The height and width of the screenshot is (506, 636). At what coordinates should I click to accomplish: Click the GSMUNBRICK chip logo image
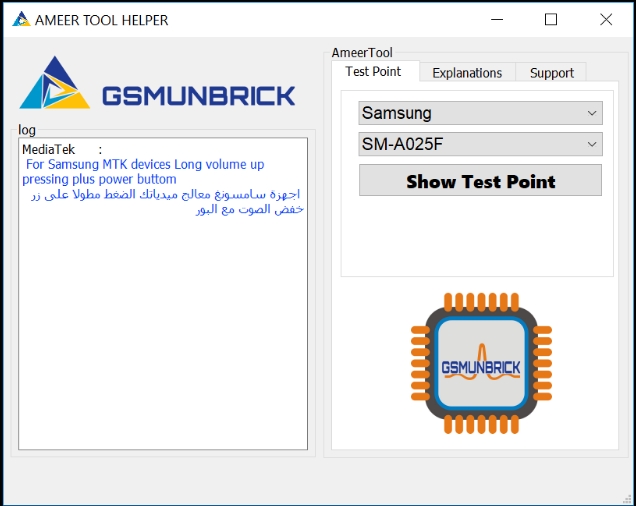[481, 363]
